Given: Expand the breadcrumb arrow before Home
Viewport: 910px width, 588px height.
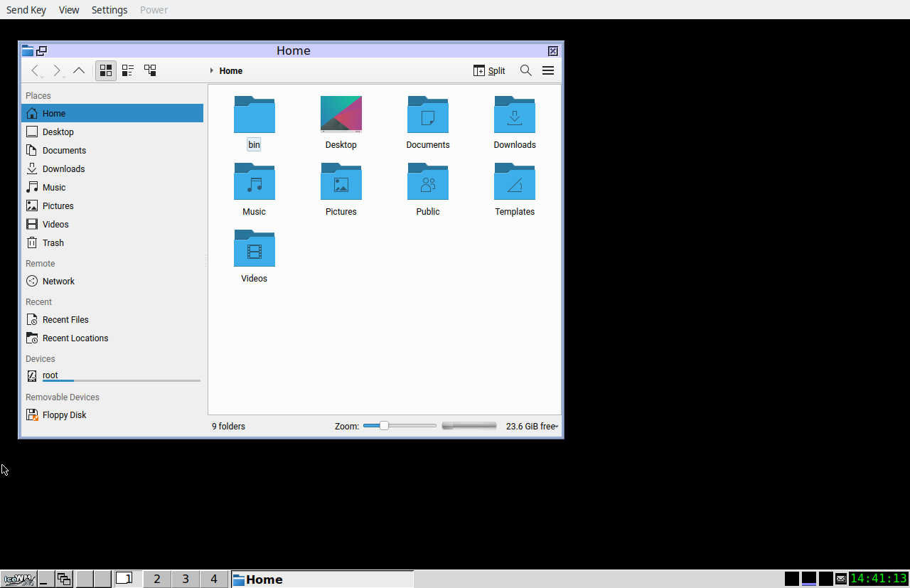Looking at the screenshot, I should [x=212, y=70].
